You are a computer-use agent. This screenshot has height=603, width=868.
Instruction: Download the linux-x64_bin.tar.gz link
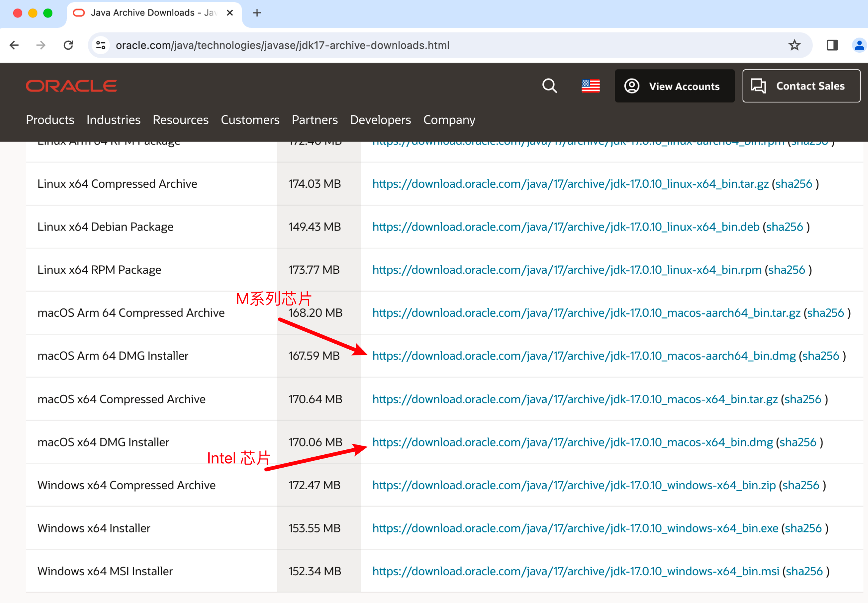coord(570,184)
